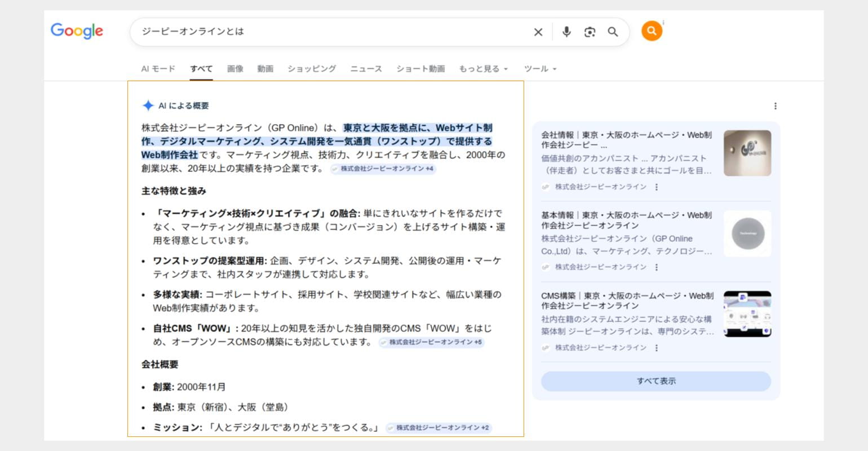
Task: Start voice search with the microphone icon
Action: pyautogui.click(x=566, y=32)
